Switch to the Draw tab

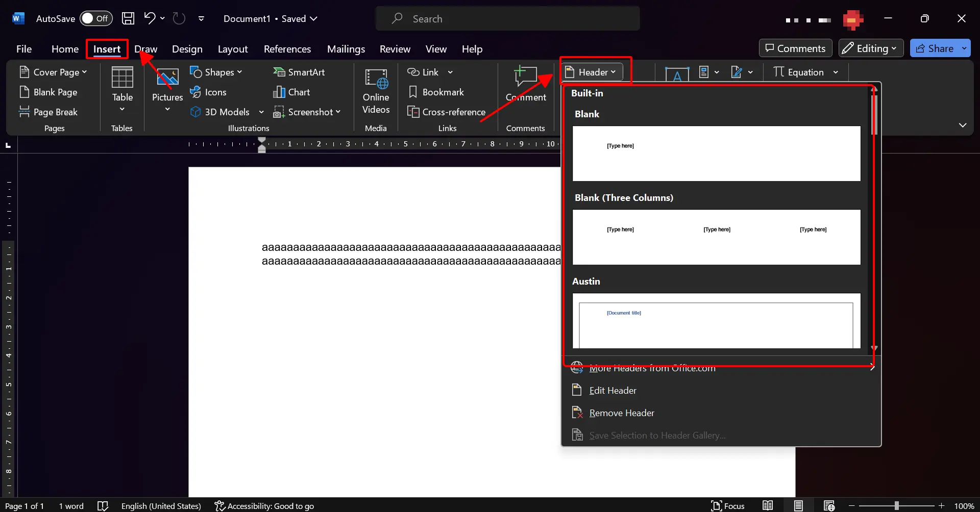pyautogui.click(x=145, y=49)
